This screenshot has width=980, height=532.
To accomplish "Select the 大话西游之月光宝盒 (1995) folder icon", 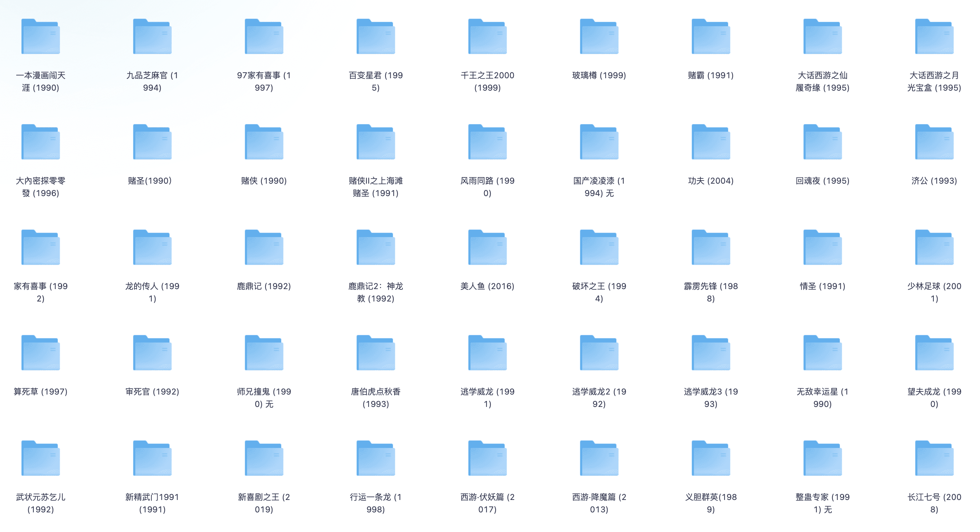I will click(x=934, y=37).
